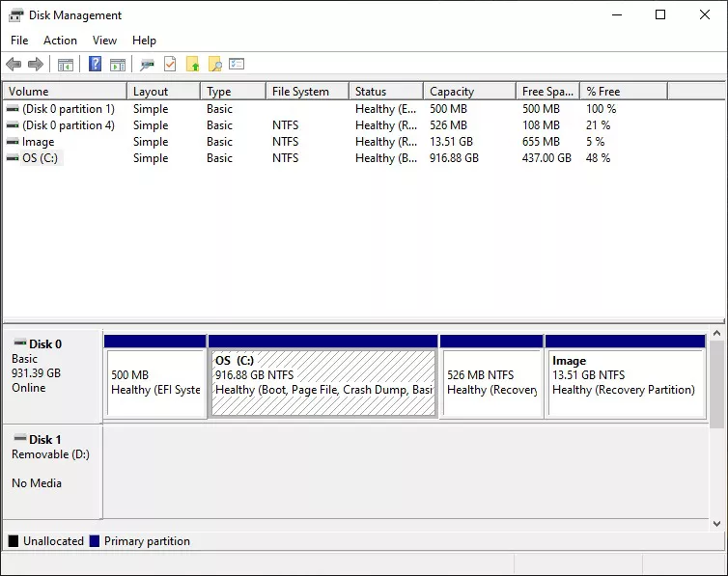Select the Image volume in the list

(38, 142)
